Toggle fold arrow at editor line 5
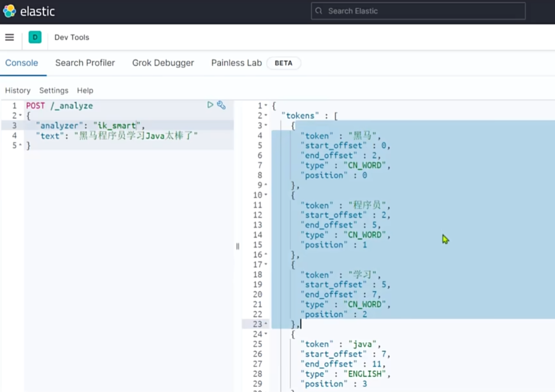The image size is (555, 392). (x=20, y=145)
